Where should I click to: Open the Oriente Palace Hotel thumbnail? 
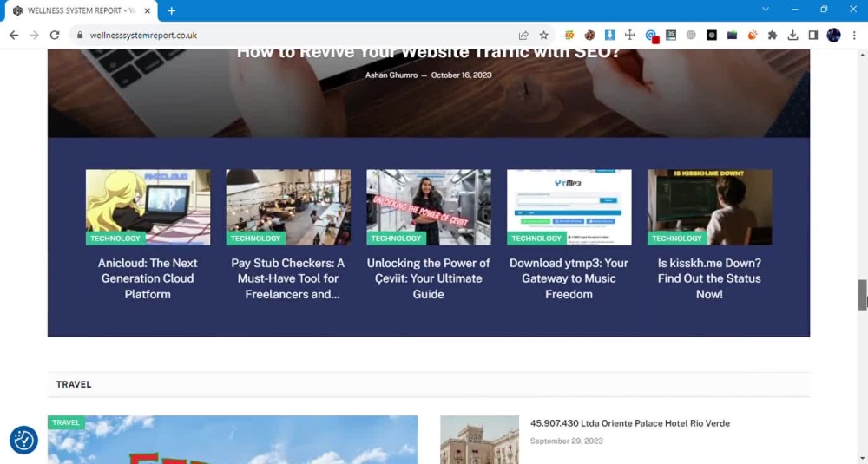click(x=479, y=440)
